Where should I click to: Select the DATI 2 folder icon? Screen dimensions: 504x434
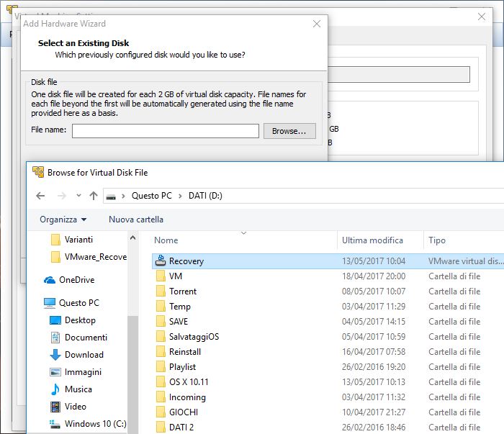coord(161,428)
